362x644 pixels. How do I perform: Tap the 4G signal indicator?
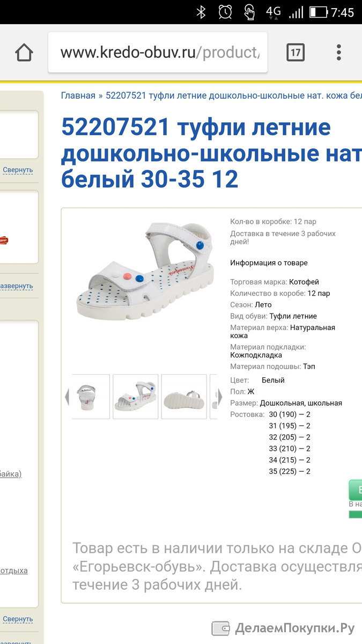click(x=274, y=12)
